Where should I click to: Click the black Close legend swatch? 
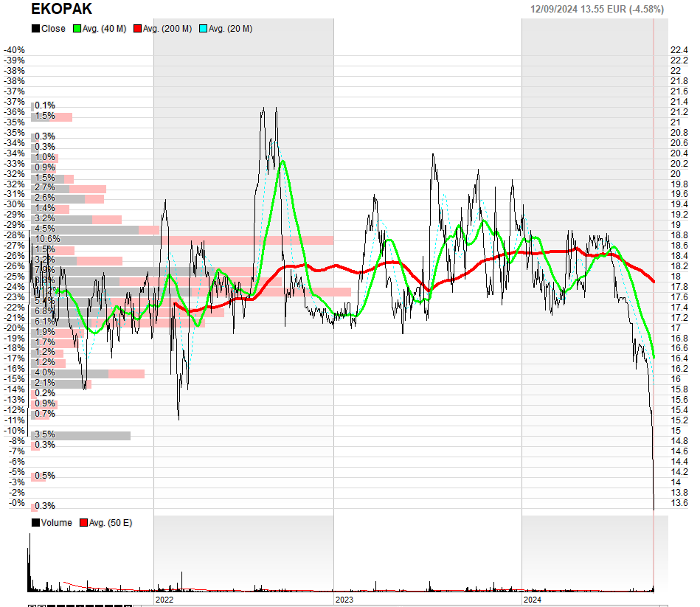[x=35, y=29]
